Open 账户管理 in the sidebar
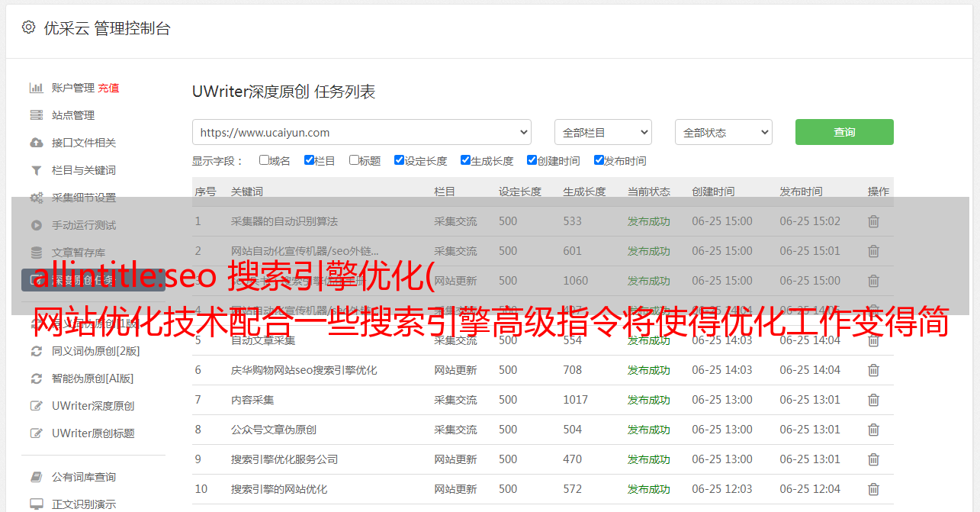 click(73, 88)
